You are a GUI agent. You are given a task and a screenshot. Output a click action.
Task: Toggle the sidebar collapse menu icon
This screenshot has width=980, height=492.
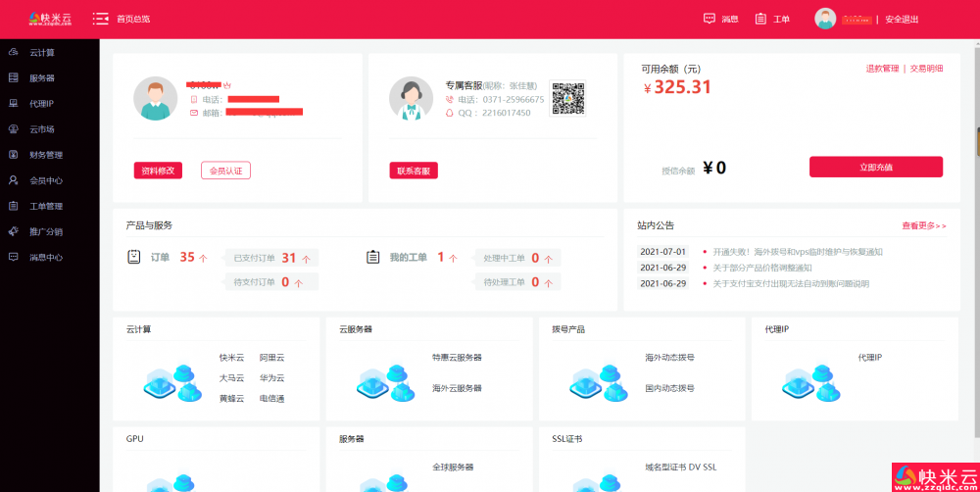pos(100,19)
